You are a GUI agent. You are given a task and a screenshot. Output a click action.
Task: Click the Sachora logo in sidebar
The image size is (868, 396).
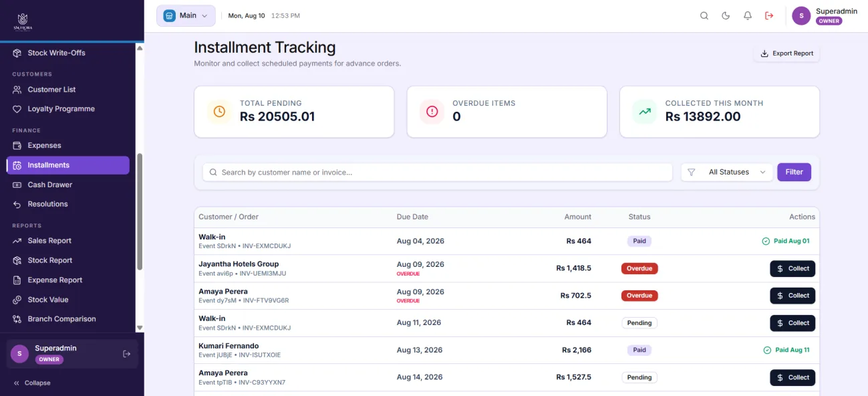(x=23, y=21)
